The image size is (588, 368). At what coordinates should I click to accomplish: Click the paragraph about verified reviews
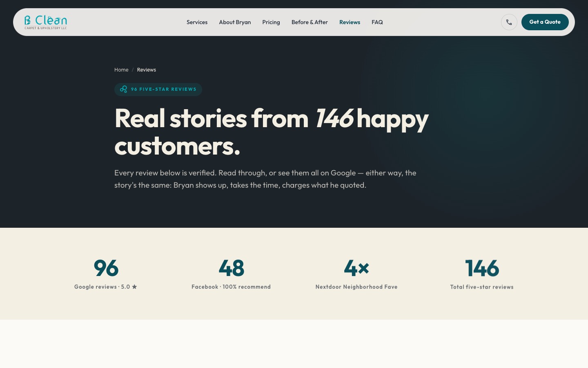click(x=265, y=179)
